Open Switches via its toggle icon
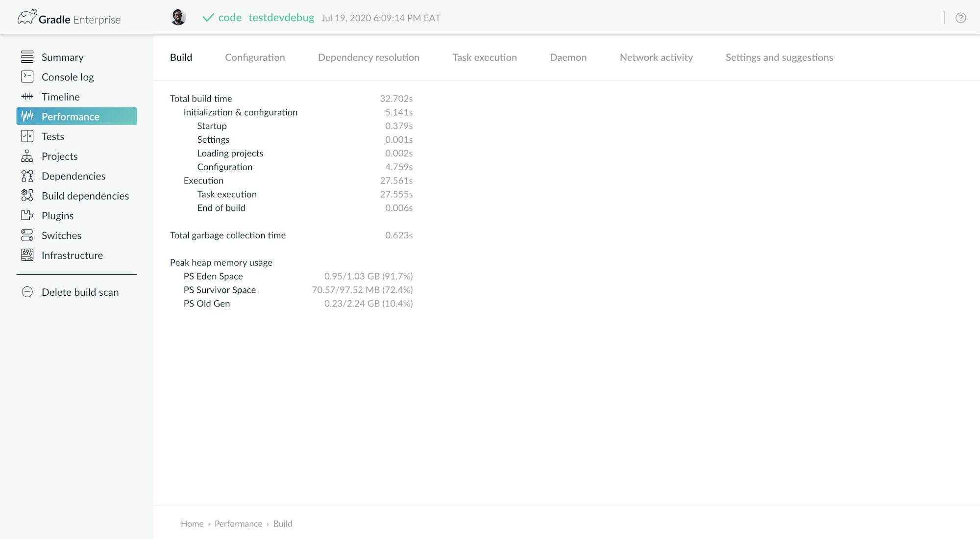The width and height of the screenshot is (980, 539). [x=27, y=235]
